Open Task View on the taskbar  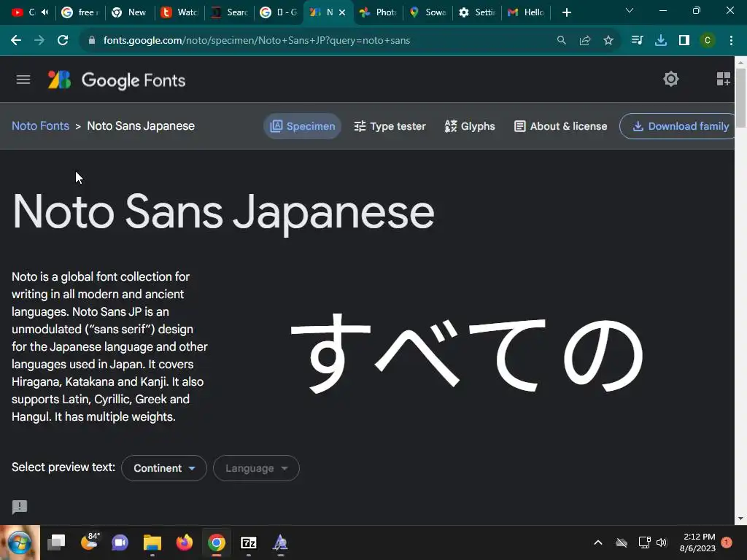coord(56,542)
